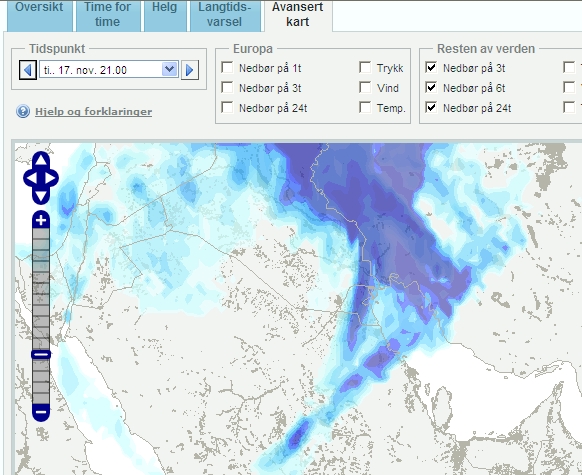The width and height of the screenshot is (582, 475).
Task: Check the Trykk option under Europa
Action: [x=365, y=68]
